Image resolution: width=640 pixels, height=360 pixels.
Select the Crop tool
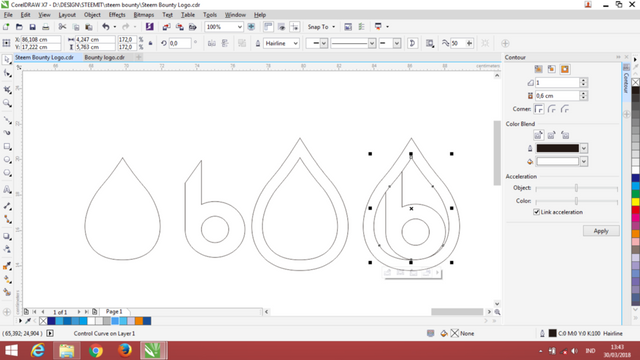[7, 89]
